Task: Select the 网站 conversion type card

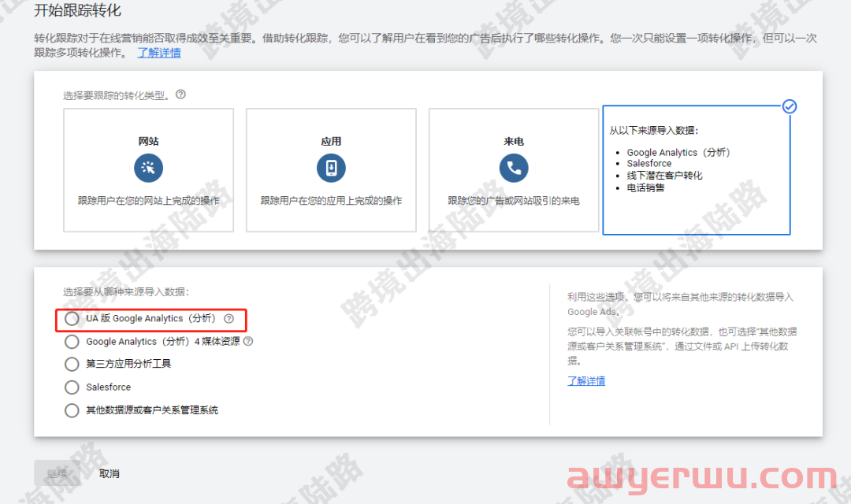Action: pos(149,170)
